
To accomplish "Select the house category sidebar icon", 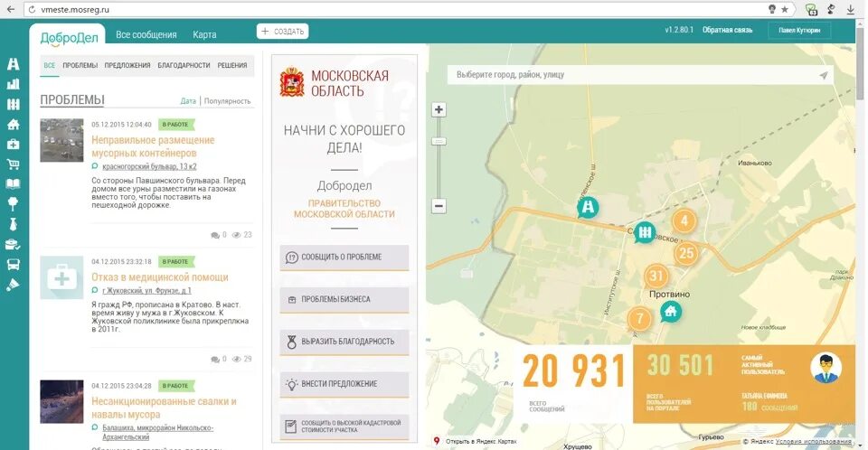I will [x=14, y=124].
